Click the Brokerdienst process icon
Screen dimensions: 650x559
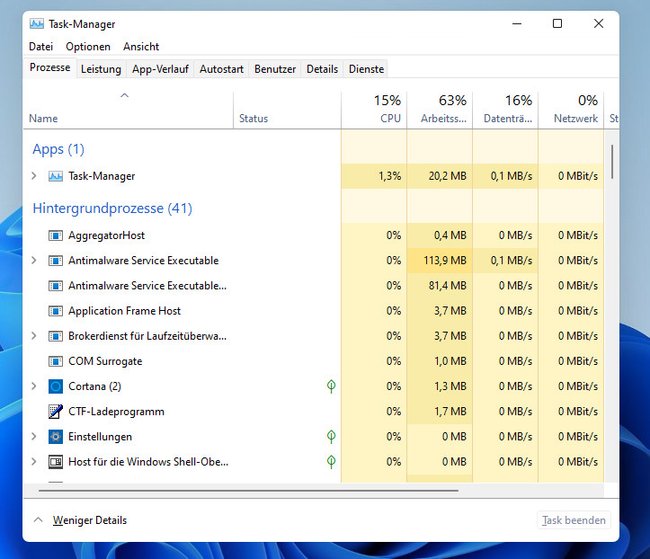coord(56,336)
